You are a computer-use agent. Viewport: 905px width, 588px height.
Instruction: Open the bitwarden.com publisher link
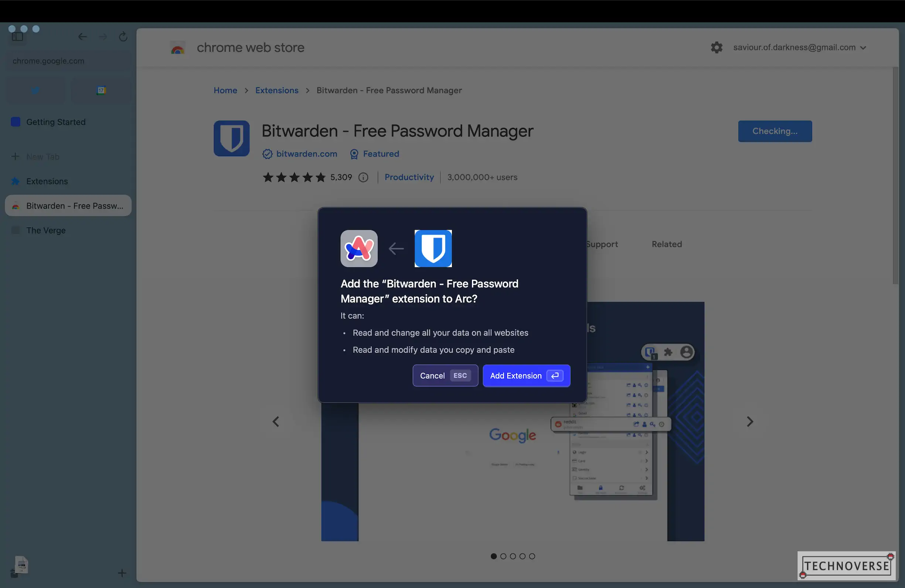coord(306,154)
